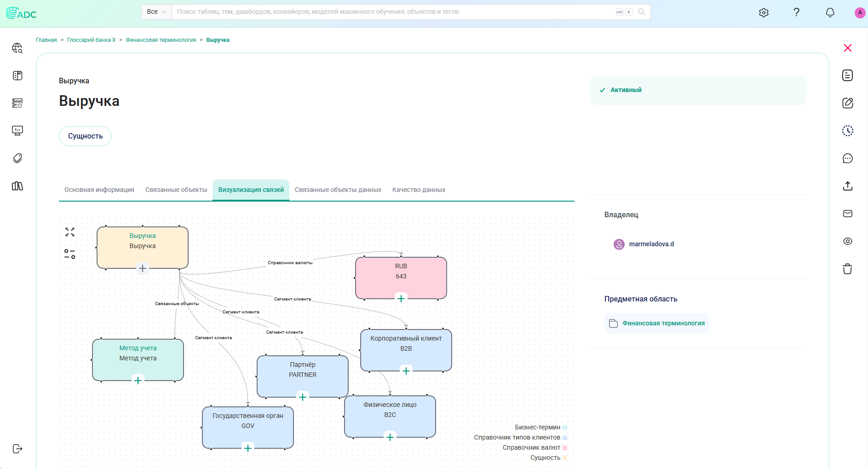Screen dimensions: 868x469
Task: Click the ADC logo
Action: [21, 13]
